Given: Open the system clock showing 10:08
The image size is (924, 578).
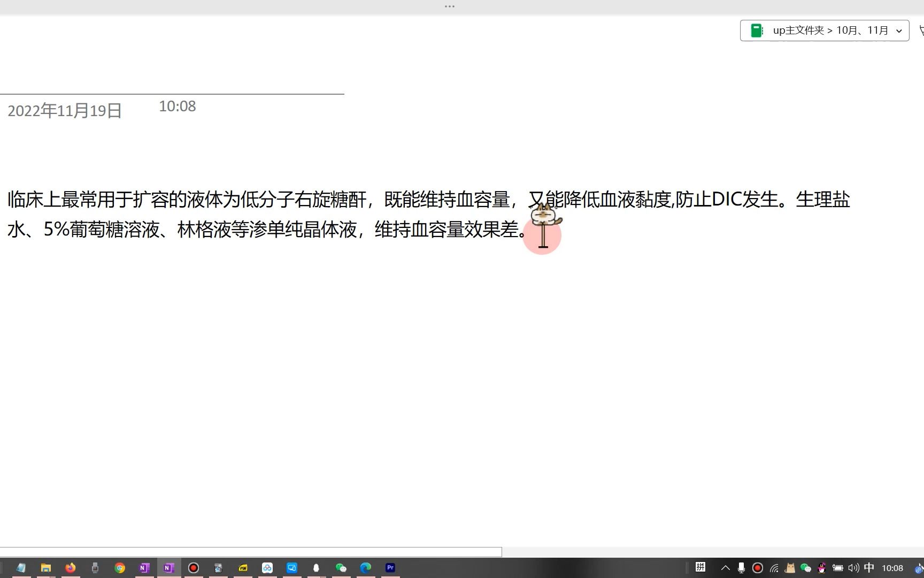Looking at the screenshot, I should point(892,568).
